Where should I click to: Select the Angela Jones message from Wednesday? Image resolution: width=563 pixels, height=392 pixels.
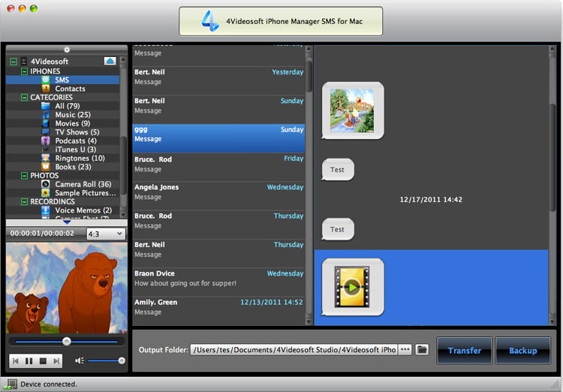(x=218, y=196)
